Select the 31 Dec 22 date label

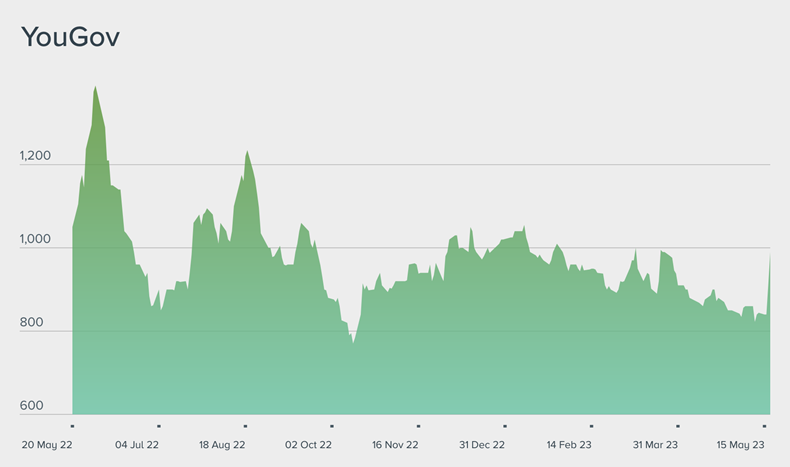coord(482,445)
